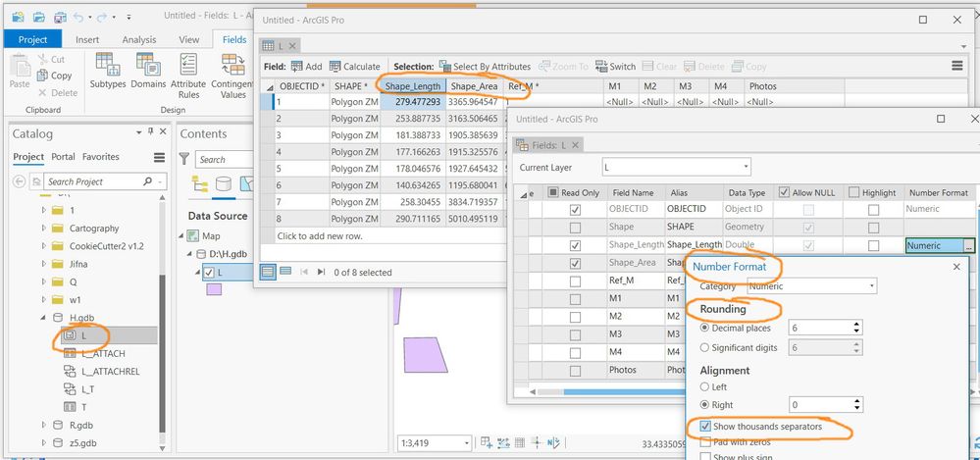The image size is (980, 460).
Task: Add a field in the attribute table toolbar
Action: (x=306, y=67)
